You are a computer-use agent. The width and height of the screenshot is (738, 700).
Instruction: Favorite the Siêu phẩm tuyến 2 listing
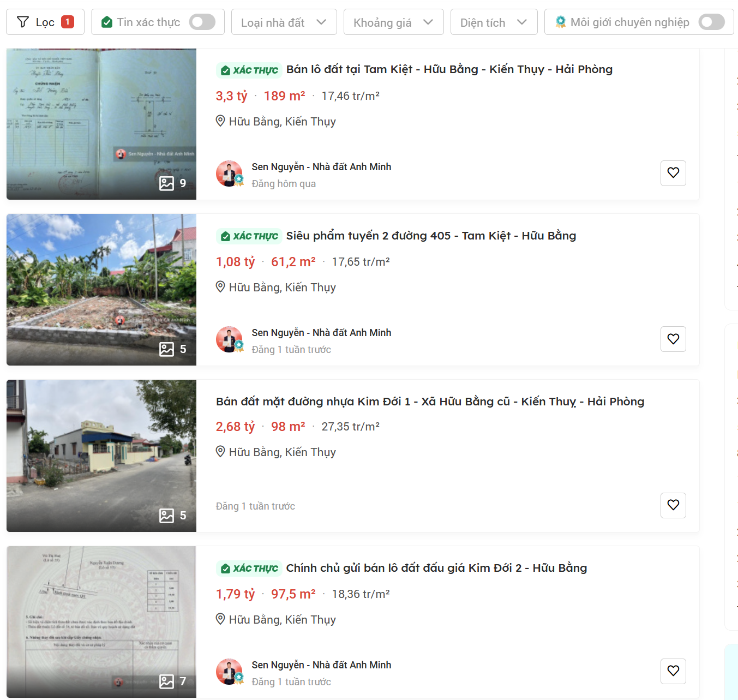point(673,339)
